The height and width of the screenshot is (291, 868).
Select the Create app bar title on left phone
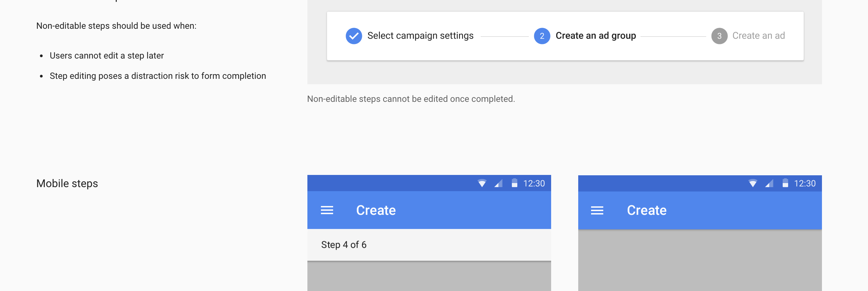(376, 210)
